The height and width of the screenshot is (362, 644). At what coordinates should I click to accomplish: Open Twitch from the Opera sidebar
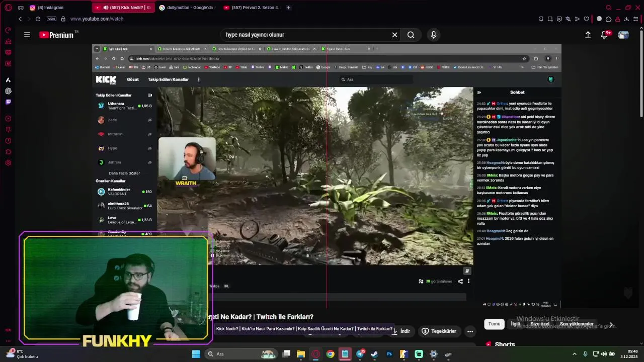pos(8,102)
